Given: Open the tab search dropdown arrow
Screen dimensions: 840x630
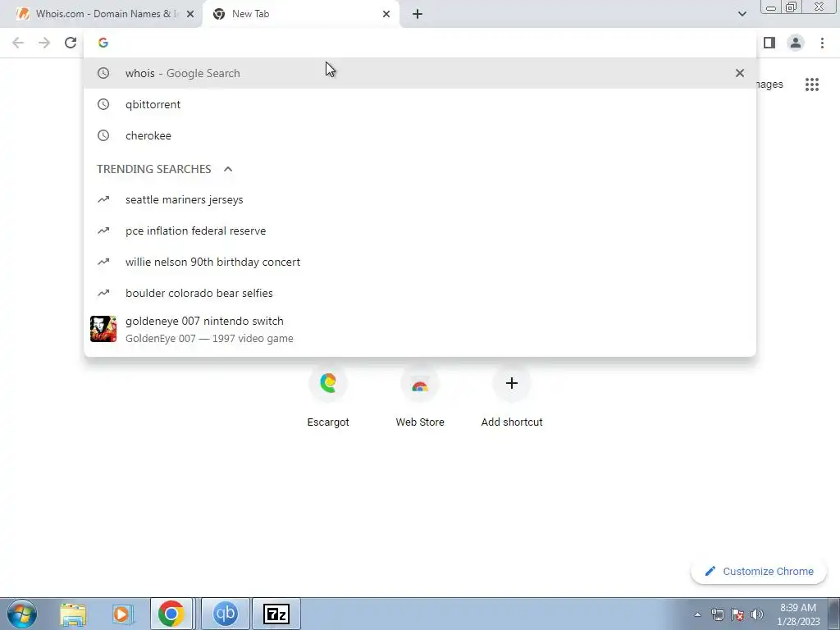Looking at the screenshot, I should pyautogui.click(x=742, y=14).
